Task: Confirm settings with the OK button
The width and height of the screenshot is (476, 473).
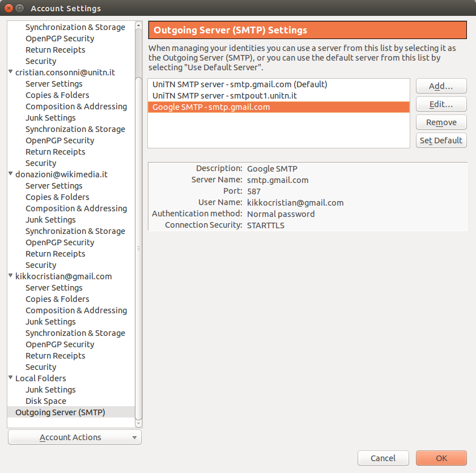Action: pyautogui.click(x=441, y=458)
